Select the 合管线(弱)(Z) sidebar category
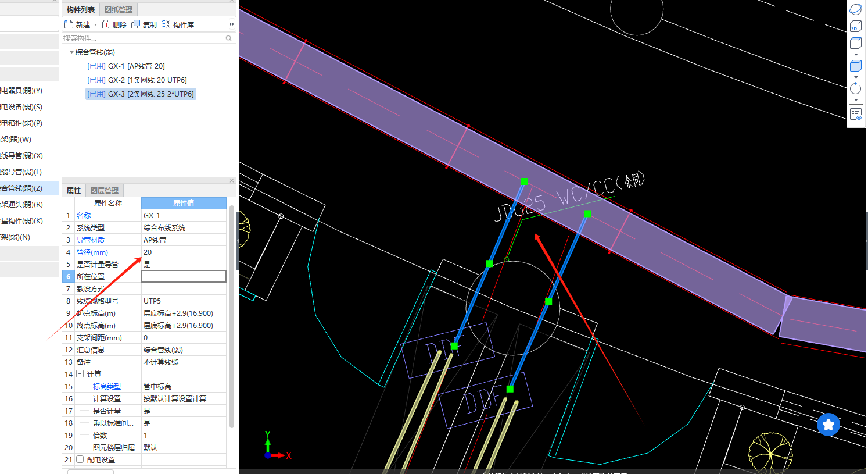 tap(29, 188)
